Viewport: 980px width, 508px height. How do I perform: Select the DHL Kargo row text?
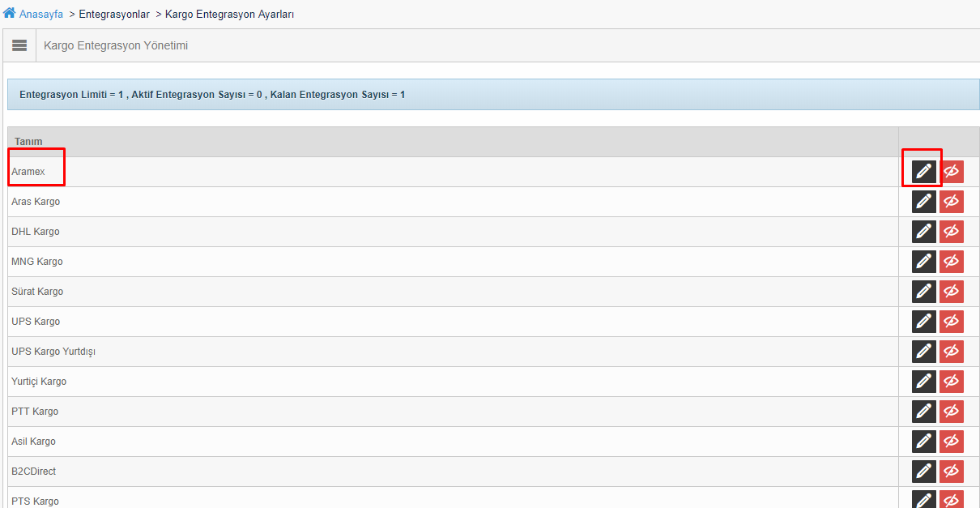(x=36, y=232)
